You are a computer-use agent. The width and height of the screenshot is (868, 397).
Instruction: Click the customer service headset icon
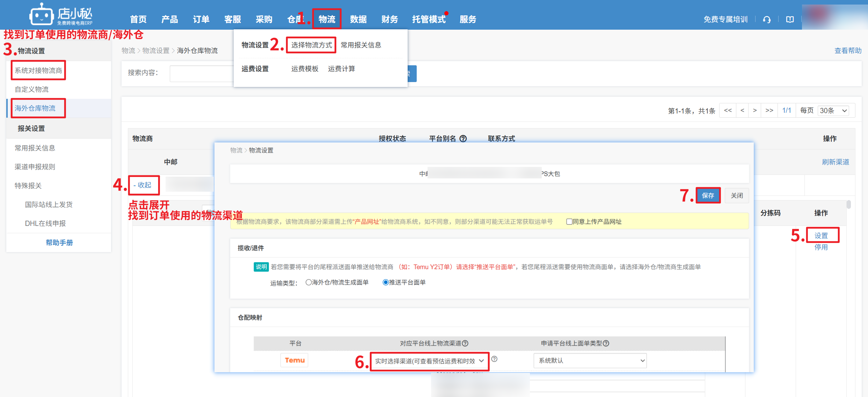[767, 20]
